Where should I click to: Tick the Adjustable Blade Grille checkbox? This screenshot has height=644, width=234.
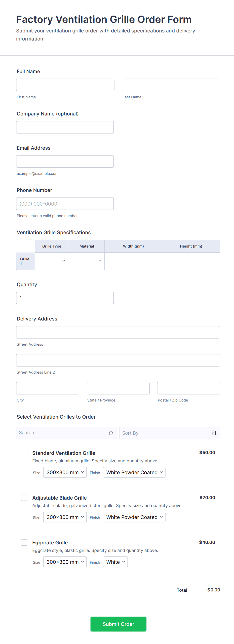(x=24, y=498)
